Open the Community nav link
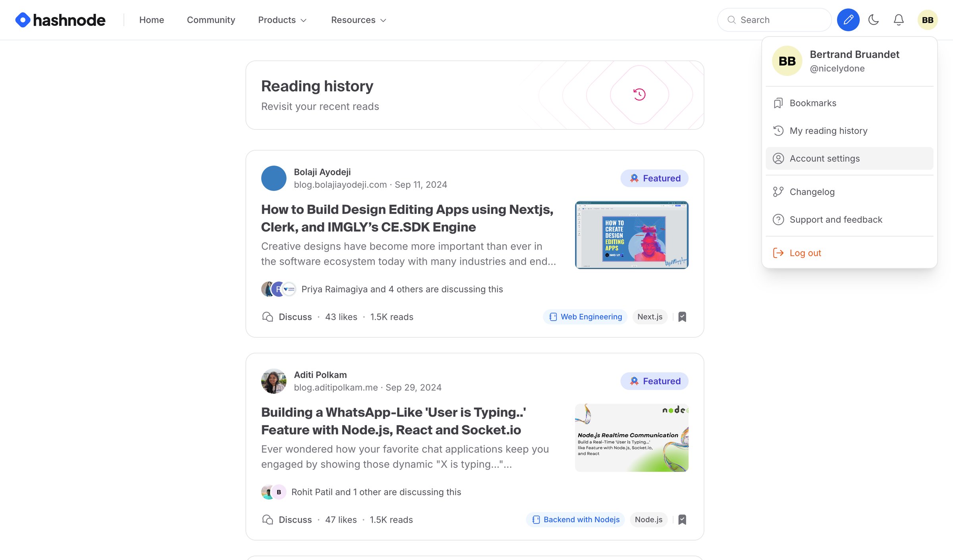This screenshot has width=953, height=560. point(211,20)
